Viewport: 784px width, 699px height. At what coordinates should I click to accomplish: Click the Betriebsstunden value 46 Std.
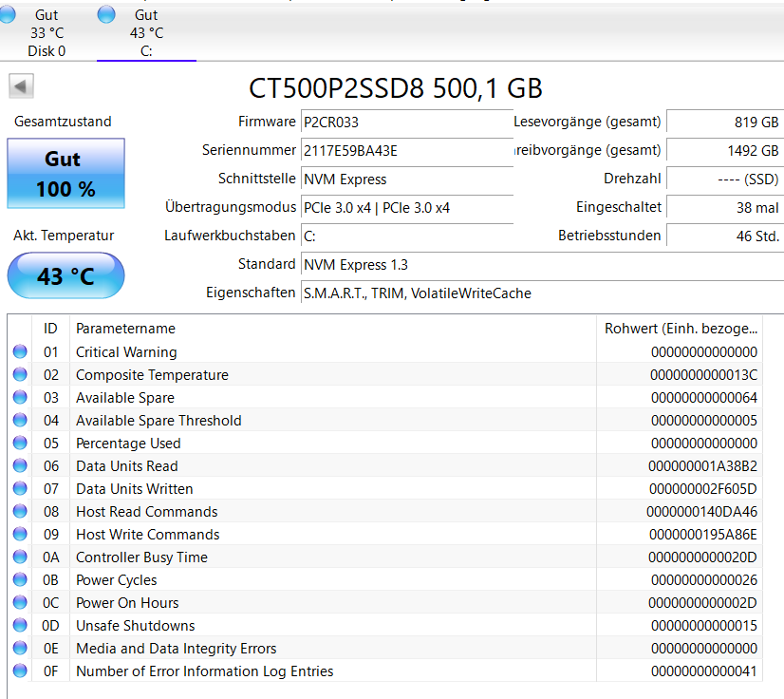(x=725, y=236)
